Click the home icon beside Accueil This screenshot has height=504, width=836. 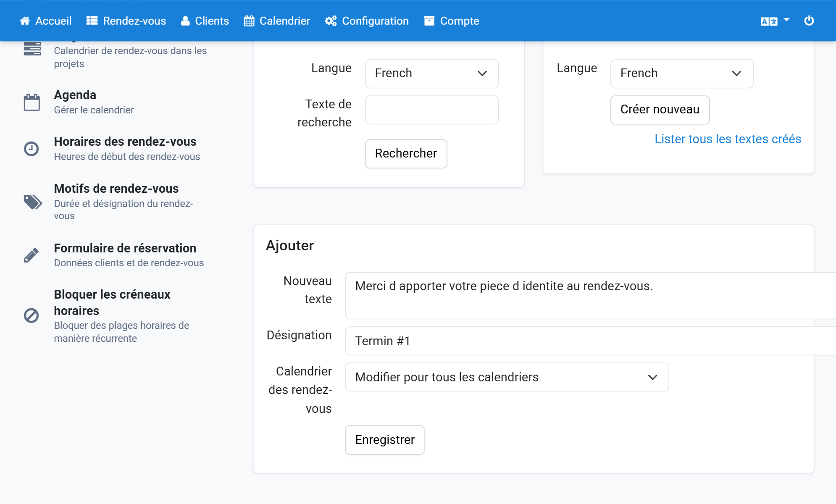pyautogui.click(x=25, y=21)
